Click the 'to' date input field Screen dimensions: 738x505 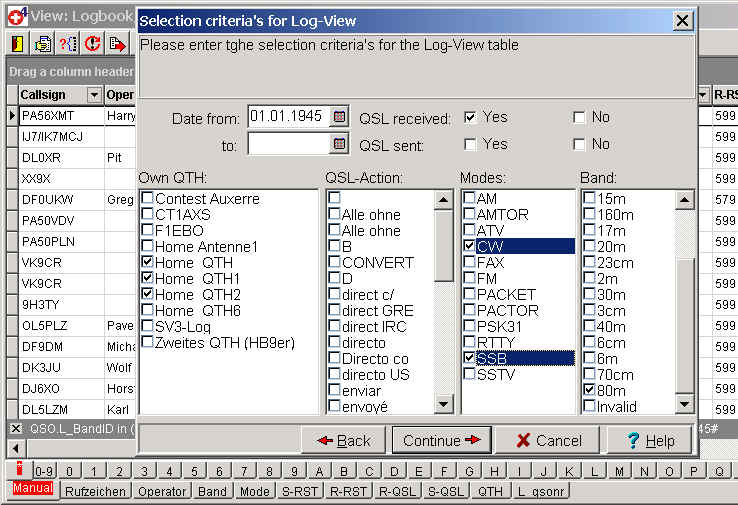288,145
